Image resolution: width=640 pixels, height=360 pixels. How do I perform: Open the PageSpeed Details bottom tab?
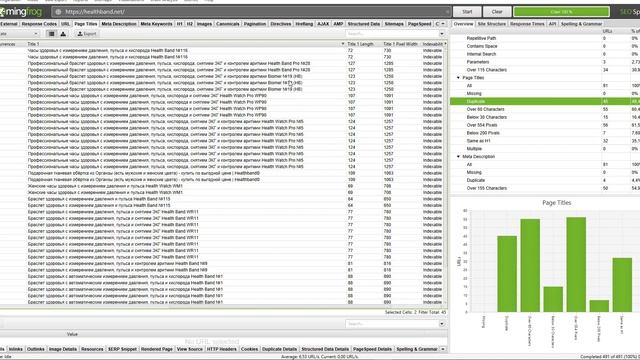coord(372,349)
